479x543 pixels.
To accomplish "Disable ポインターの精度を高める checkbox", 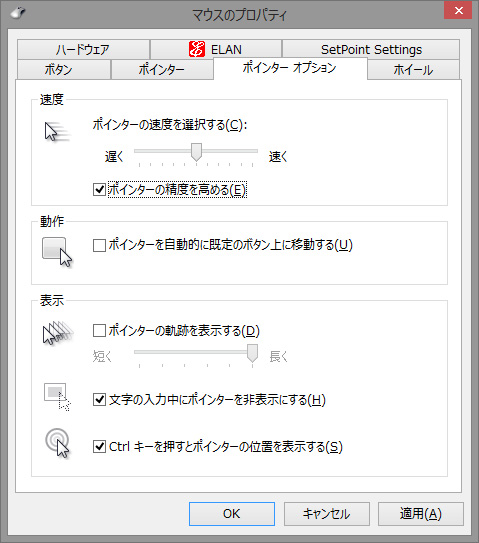I will pos(99,189).
